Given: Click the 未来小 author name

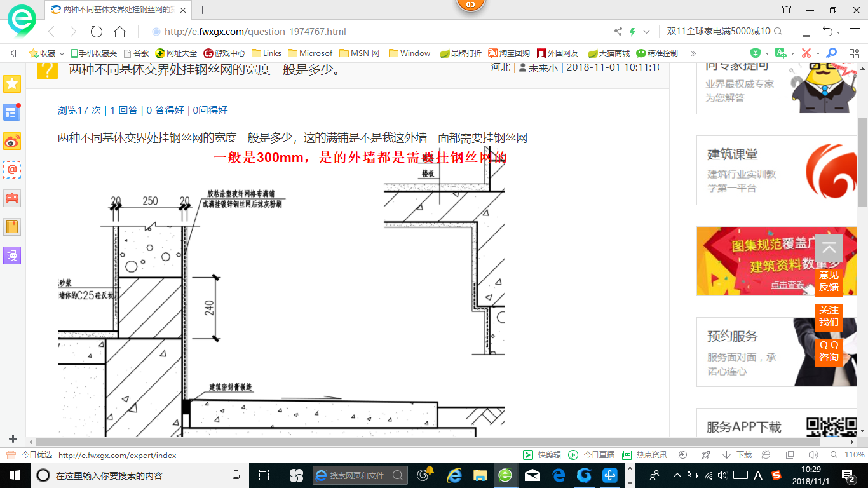Looking at the screenshot, I should click(543, 67).
